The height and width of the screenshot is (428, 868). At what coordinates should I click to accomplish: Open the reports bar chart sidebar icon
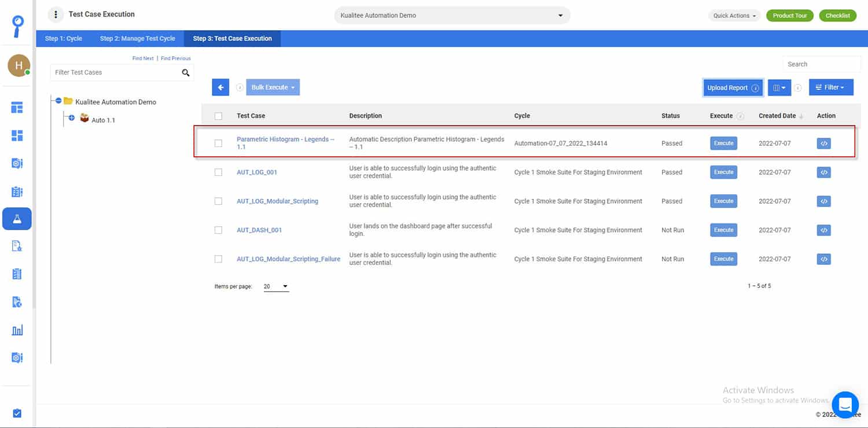[17, 330]
